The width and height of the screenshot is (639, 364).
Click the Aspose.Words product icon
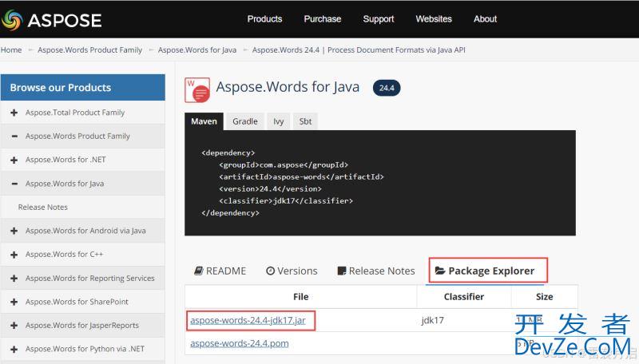197,88
